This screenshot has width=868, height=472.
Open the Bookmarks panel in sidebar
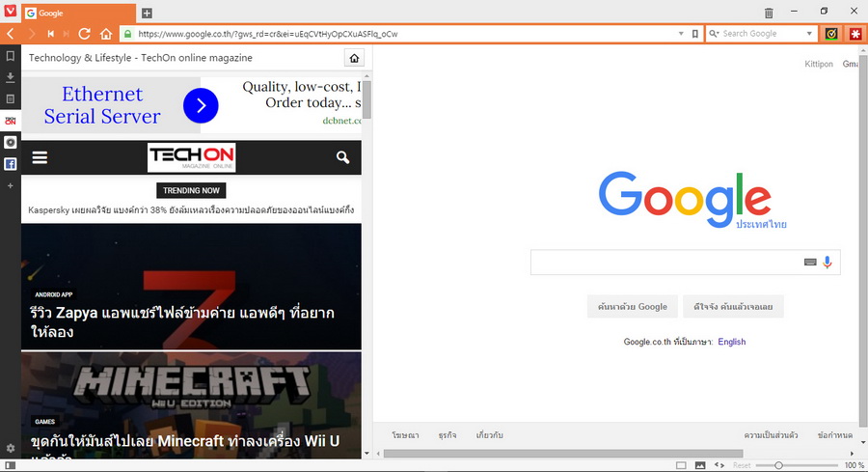(10, 57)
